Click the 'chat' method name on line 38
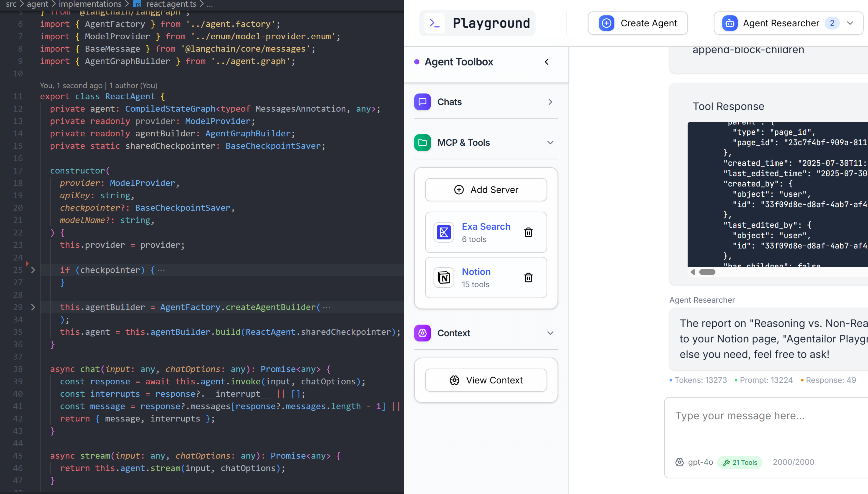The image size is (868, 494). point(90,369)
